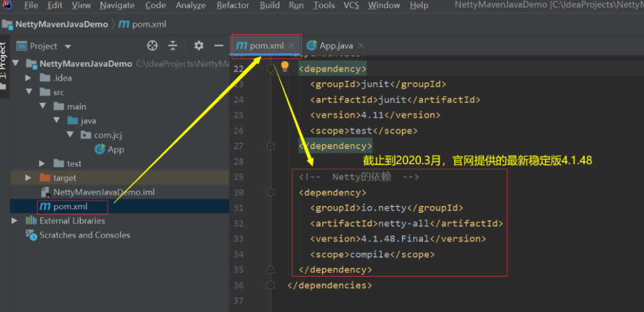The image size is (644, 312).
Task: Click the Collapse All icon in Project panel
Action: 173,45
